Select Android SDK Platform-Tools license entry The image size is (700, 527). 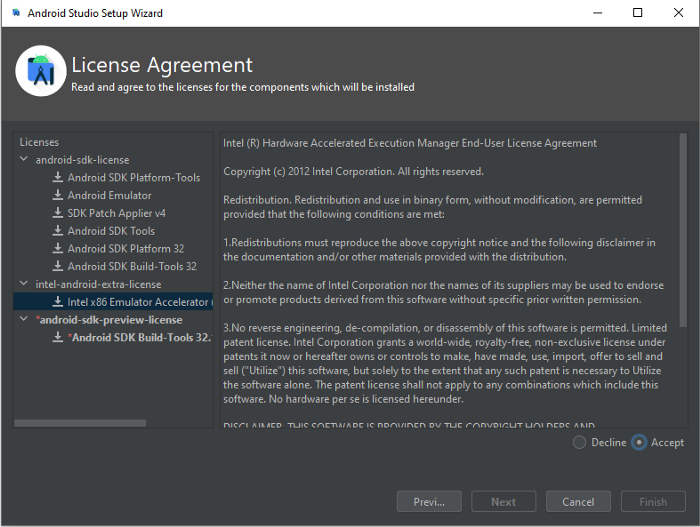pos(134,177)
